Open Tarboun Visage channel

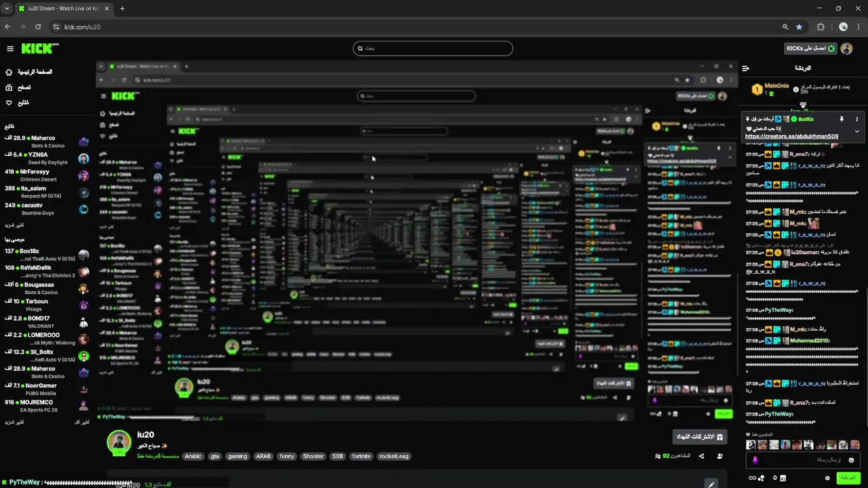pyautogui.click(x=46, y=305)
